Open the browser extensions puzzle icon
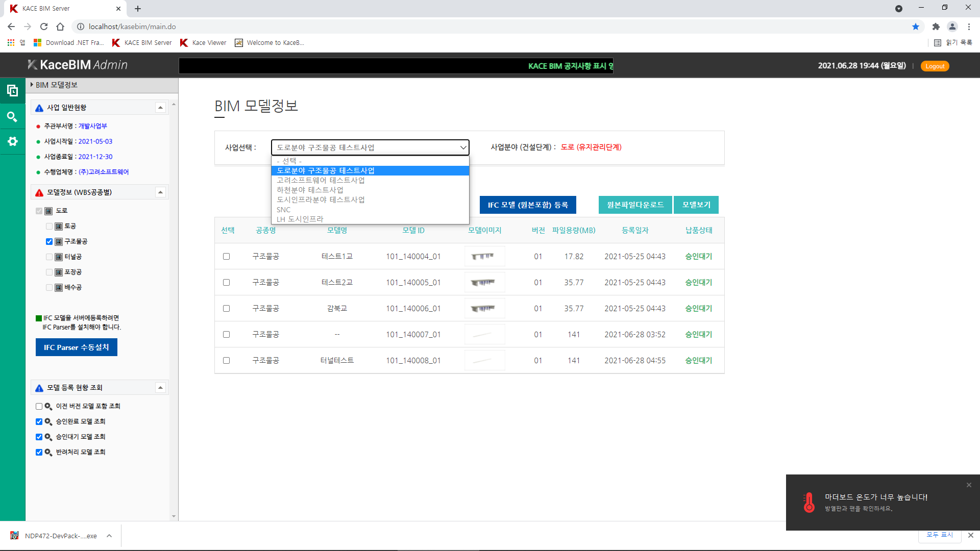The image size is (980, 551). (936, 27)
